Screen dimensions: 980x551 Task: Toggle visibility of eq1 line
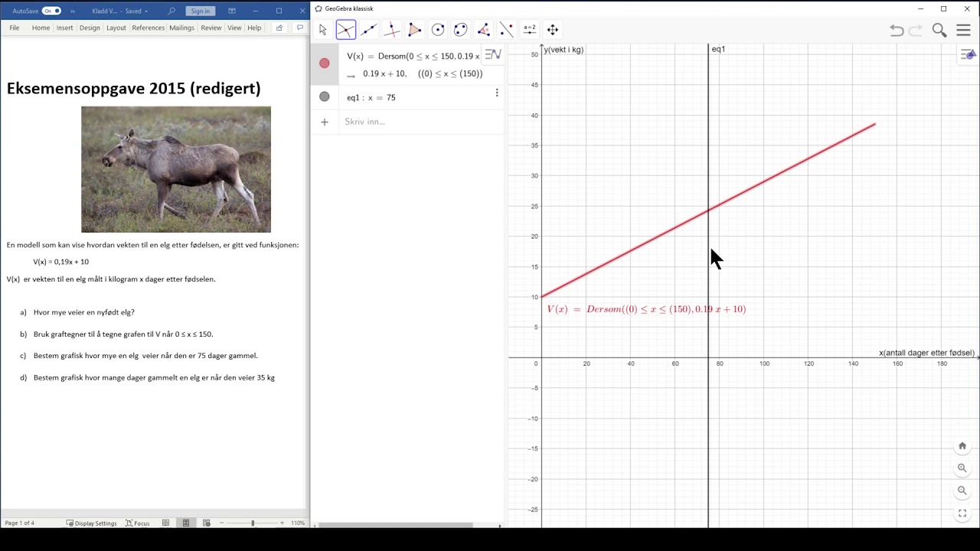(325, 96)
